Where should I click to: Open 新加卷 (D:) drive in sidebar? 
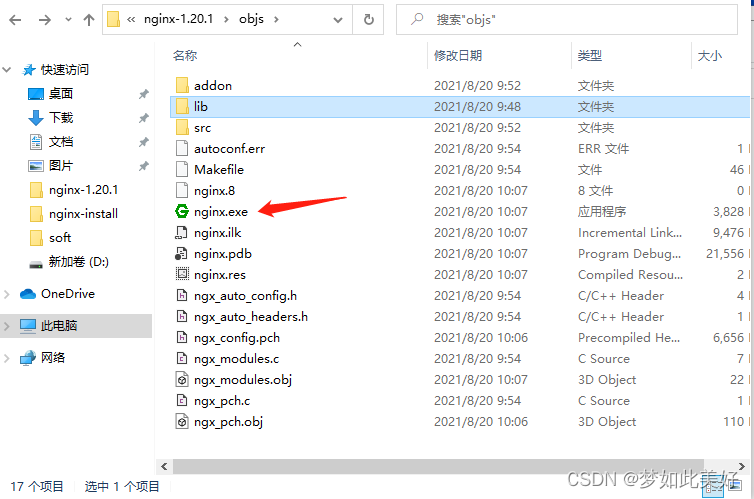click(x=78, y=262)
